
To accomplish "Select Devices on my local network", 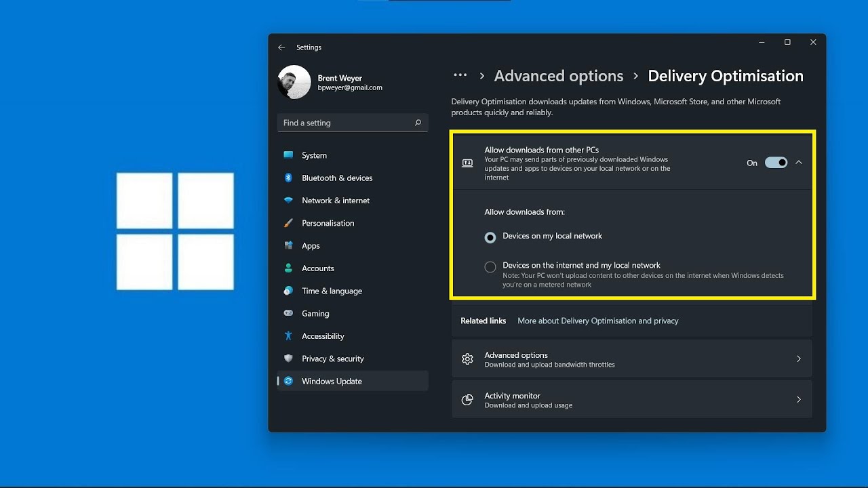I will point(490,238).
